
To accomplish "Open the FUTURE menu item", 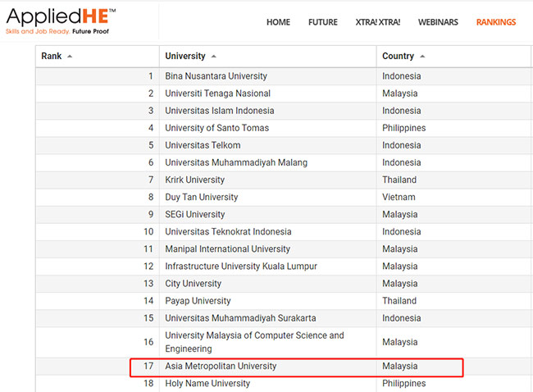I will 322,22.
